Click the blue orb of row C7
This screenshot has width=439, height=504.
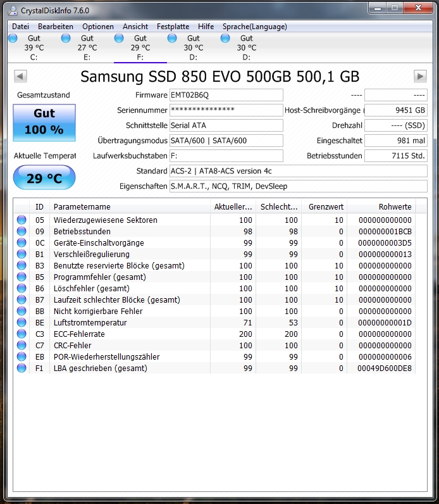(22, 345)
